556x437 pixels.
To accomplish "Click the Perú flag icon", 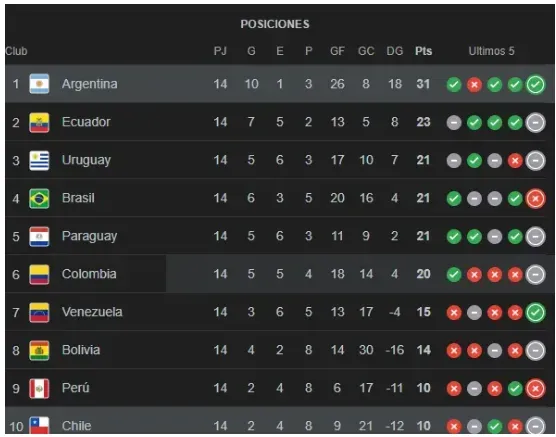I will coord(39,388).
